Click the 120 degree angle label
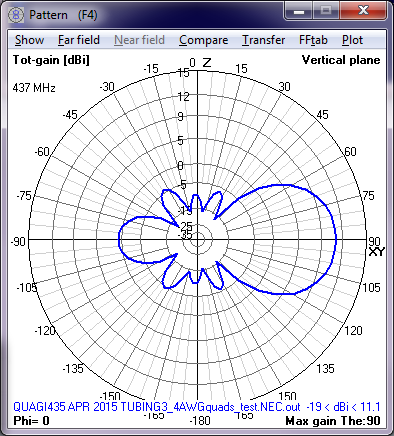The height and width of the screenshot is (436, 394). point(353,330)
